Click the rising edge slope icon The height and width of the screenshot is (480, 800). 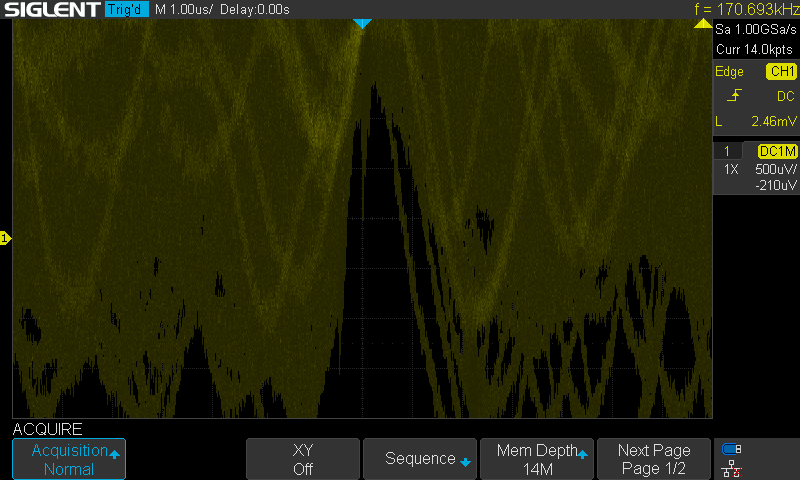click(735, 96)
